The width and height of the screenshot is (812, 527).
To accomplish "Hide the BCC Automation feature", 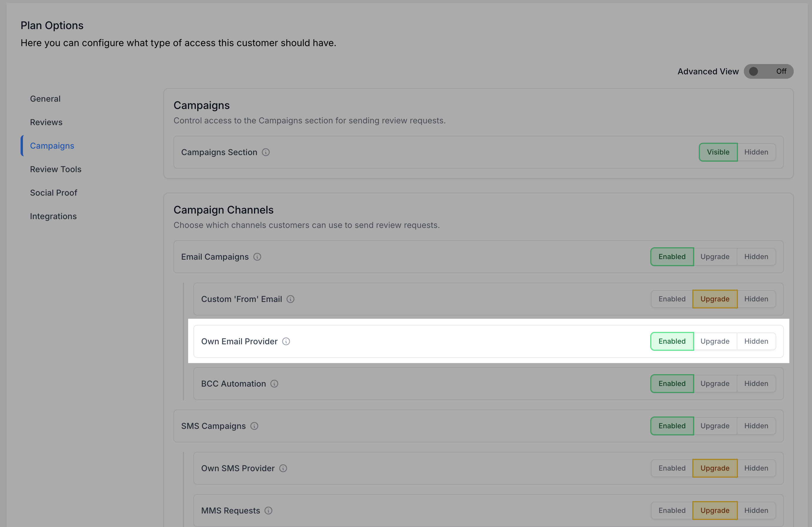I will point(756,383).
